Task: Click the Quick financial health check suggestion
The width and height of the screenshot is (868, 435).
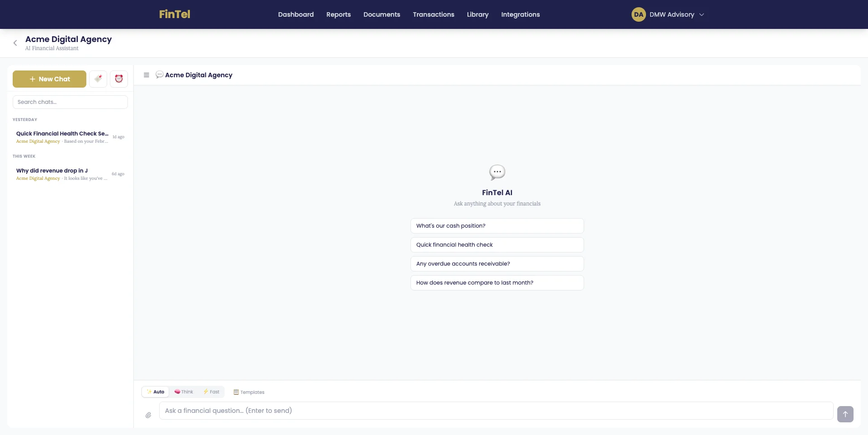Action: [x=497, y=244]
